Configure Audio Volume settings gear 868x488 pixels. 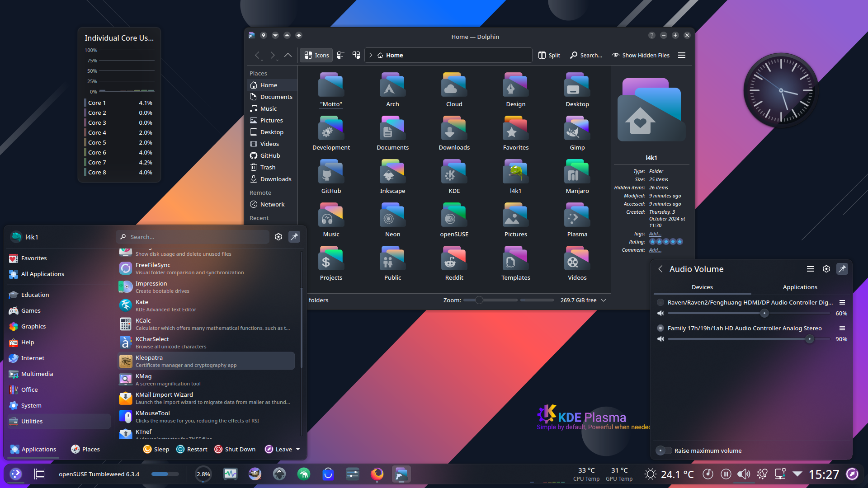pyautogui.click(x=826, y=269)
